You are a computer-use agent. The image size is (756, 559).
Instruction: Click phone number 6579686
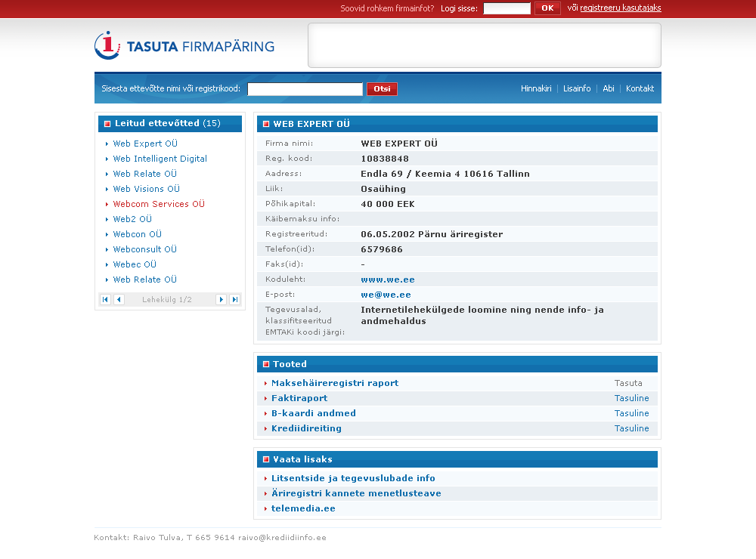pyautogui.click(x=381, y=249)
